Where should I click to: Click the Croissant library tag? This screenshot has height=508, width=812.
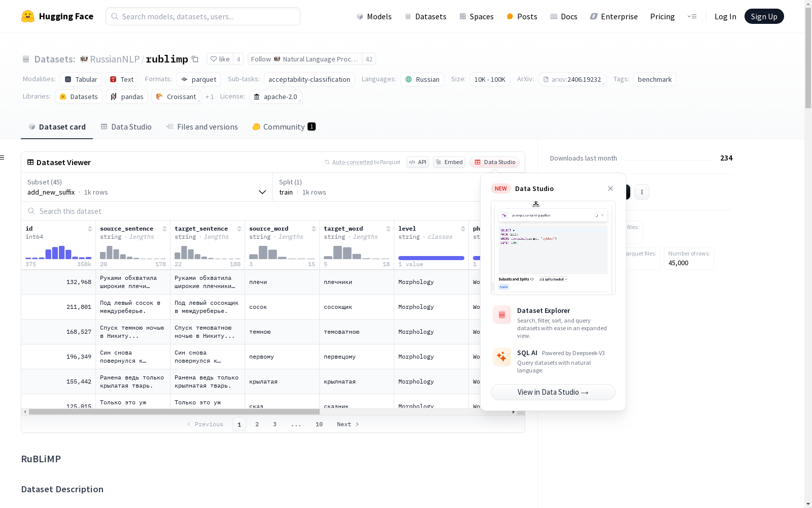point(176,97)
